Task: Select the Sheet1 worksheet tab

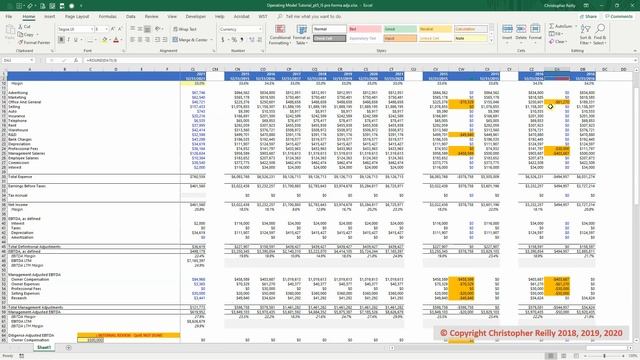Action: [x=44, y=347]
